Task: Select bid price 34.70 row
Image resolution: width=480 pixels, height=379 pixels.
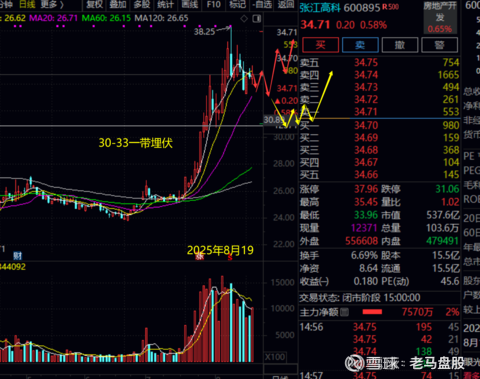Action: click(x=379, y=125)
